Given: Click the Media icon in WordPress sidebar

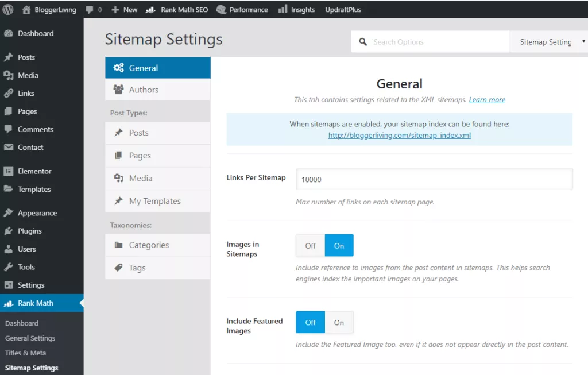Looking at the screenshot, I should pyautogui.click(x=9, y=75).
